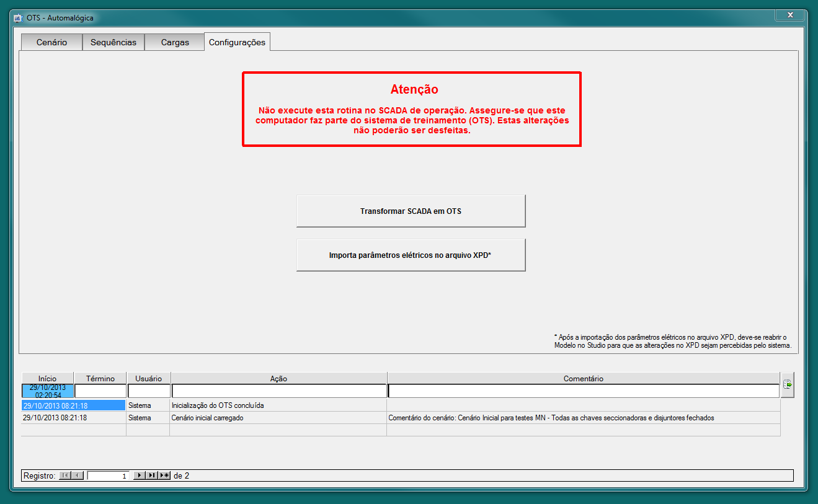Select date cell in 'Cenário inicial carregado' row
Image resolution: width=818 pixels, height=504 pixels.
tap(73, 418)
